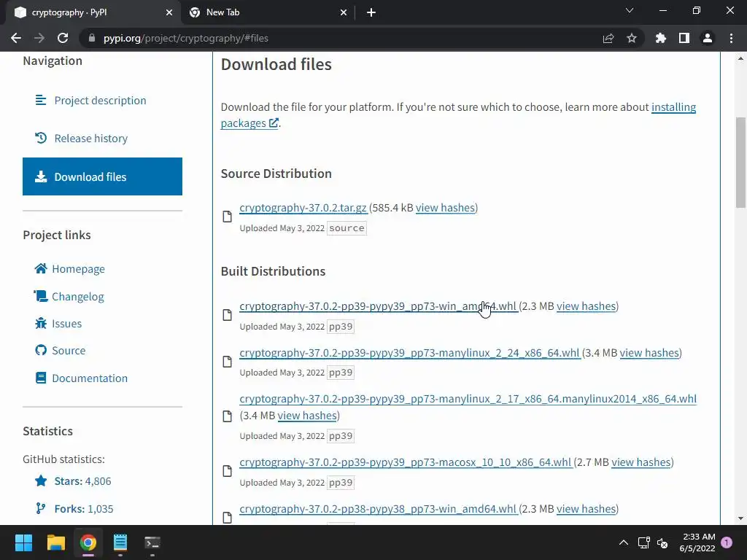Screen dimensions: 747x560
Task: Expand the tab search dropdown arrow
Action: click(x=630, y=10)
